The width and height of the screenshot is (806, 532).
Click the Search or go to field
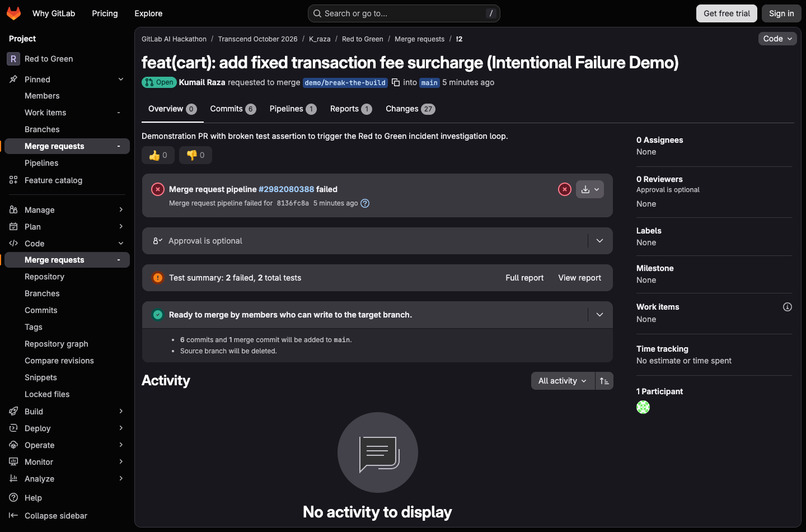coord(404,13)
